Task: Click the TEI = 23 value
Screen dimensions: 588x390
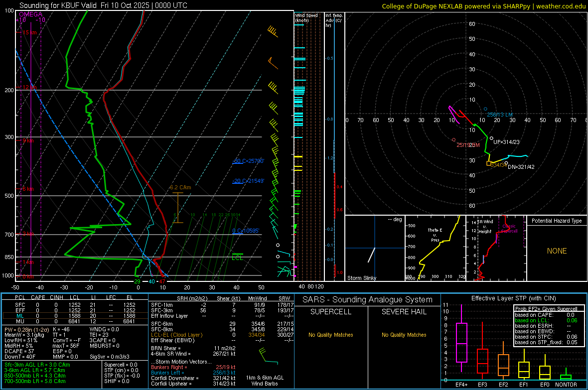Action: click(99, 335)
